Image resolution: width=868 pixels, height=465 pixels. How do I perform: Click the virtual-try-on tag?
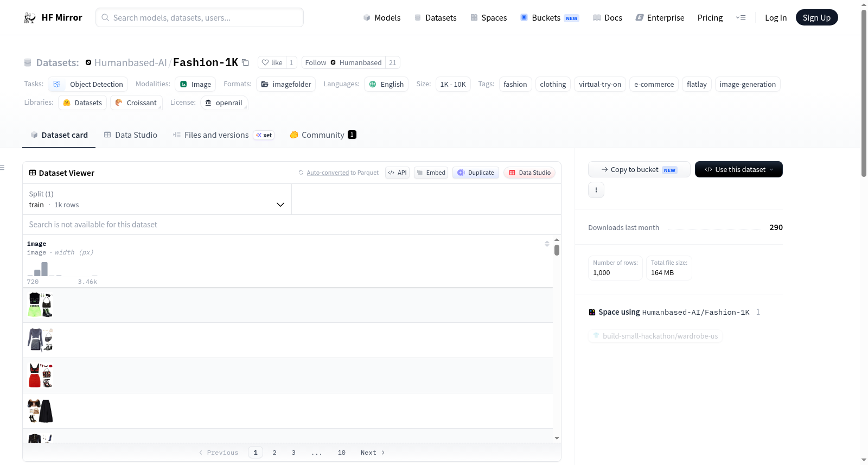click(x=600, y=84)
